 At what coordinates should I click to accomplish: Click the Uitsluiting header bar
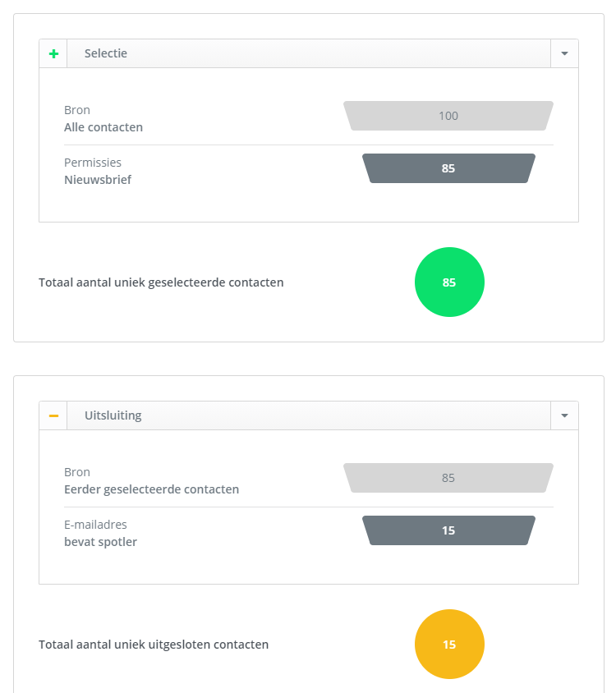pyautogui.click(x=309, y=415)
